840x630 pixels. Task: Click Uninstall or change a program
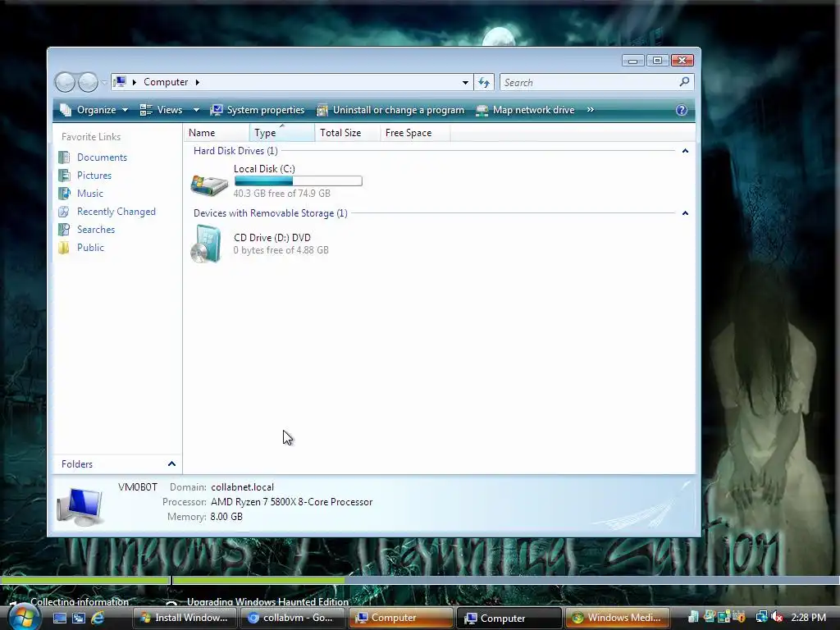pos(390,110)
